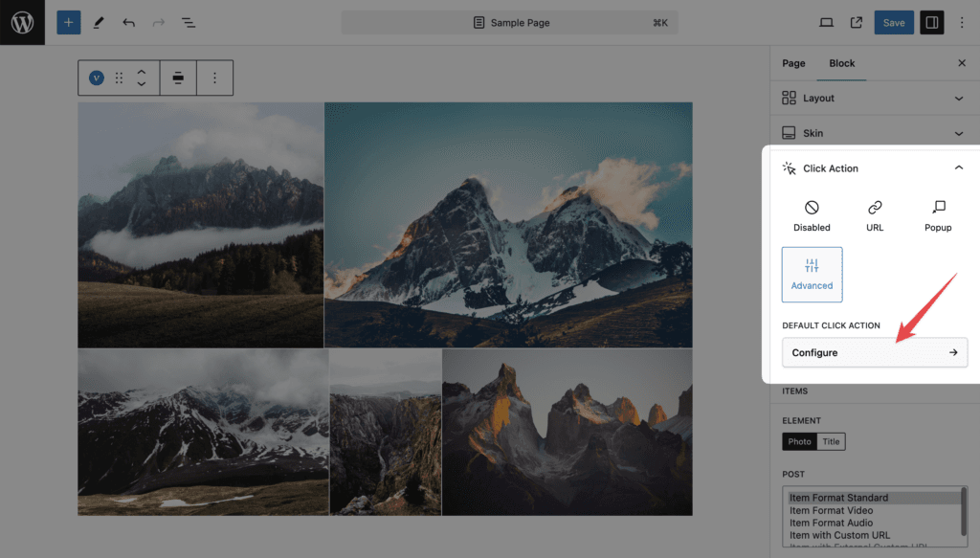Select the Disabled click action

click(812, 215)
